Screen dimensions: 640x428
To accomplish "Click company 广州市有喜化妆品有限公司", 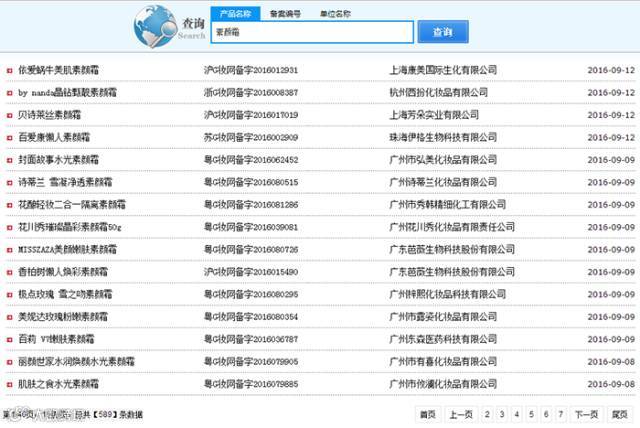I will tap(443, 362).
